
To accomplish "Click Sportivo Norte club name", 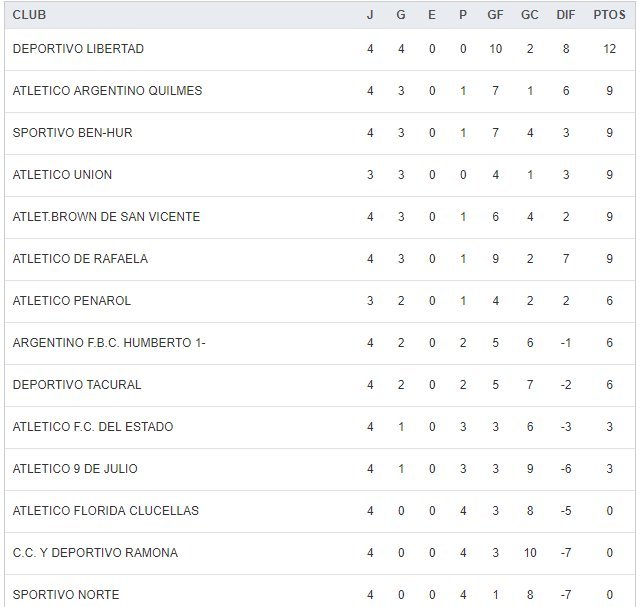I will point(66,595).
